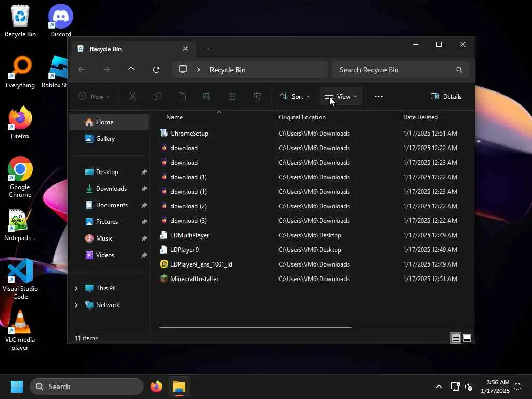Select the Google Chrome desktop icon
The height and width of the screenshot is (399, 532).
pyautogui.click(x=20, y=178)
